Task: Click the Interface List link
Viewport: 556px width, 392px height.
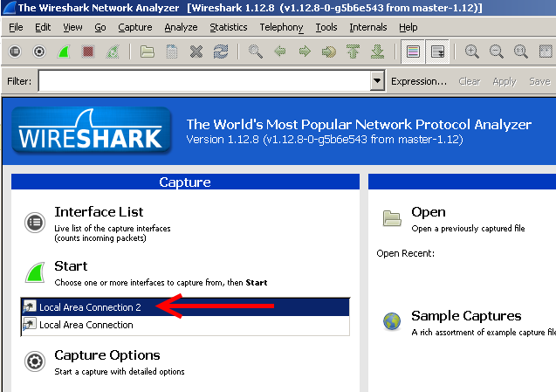Action: [x=99, y=212]
